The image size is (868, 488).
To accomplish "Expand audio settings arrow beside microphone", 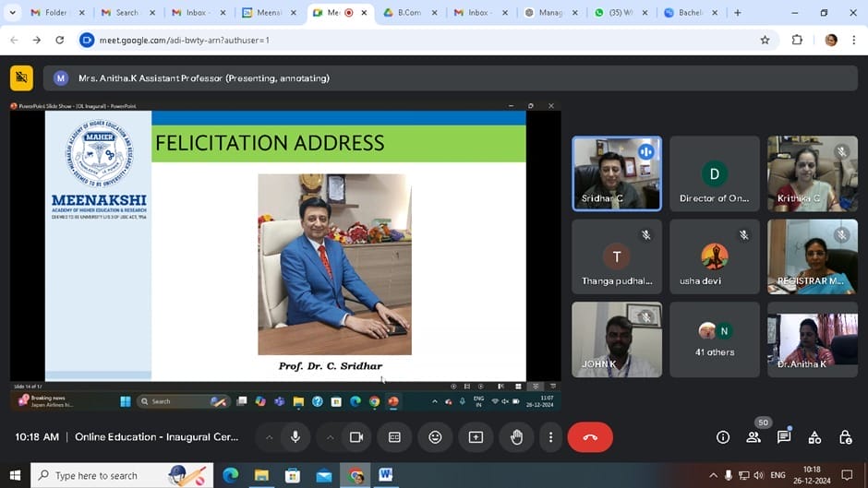I will pyautogui.click(x=269, y=437).
